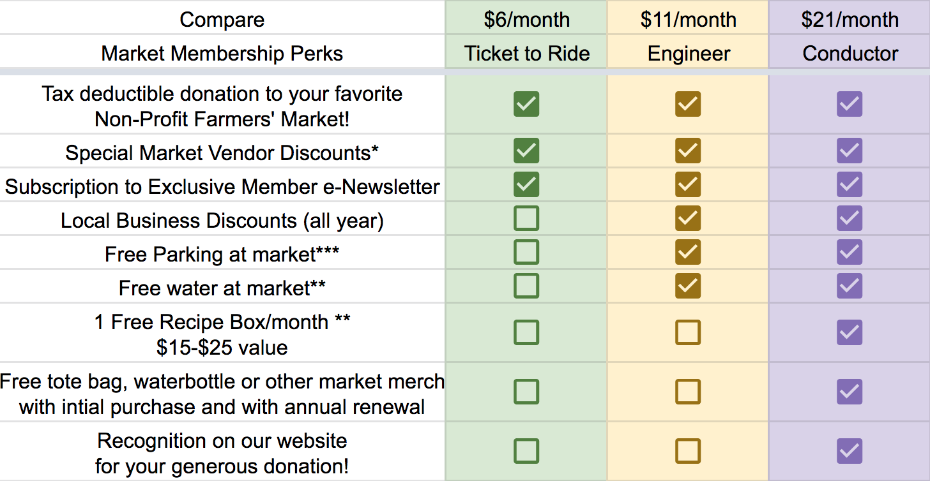Viewport: 930px width, 481px height.
Task: Toggle Free water at market under Conductor
Action: coord(849,286)
